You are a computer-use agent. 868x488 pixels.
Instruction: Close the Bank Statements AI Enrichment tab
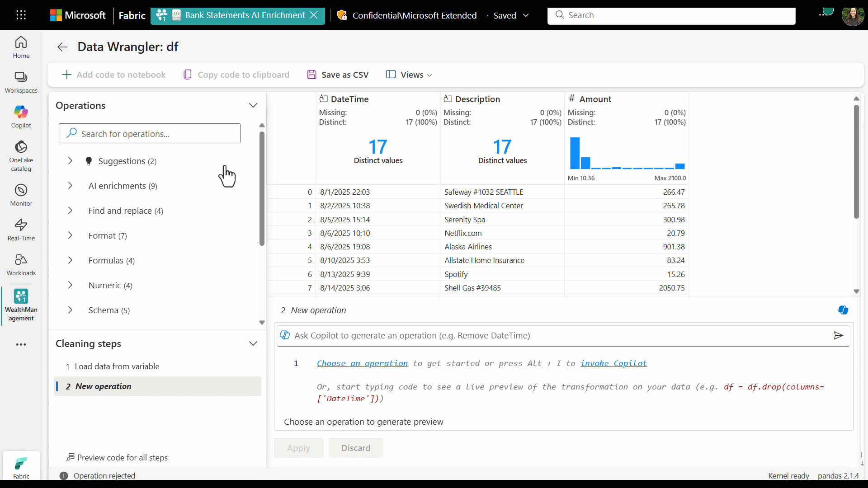tap(314, 15)
